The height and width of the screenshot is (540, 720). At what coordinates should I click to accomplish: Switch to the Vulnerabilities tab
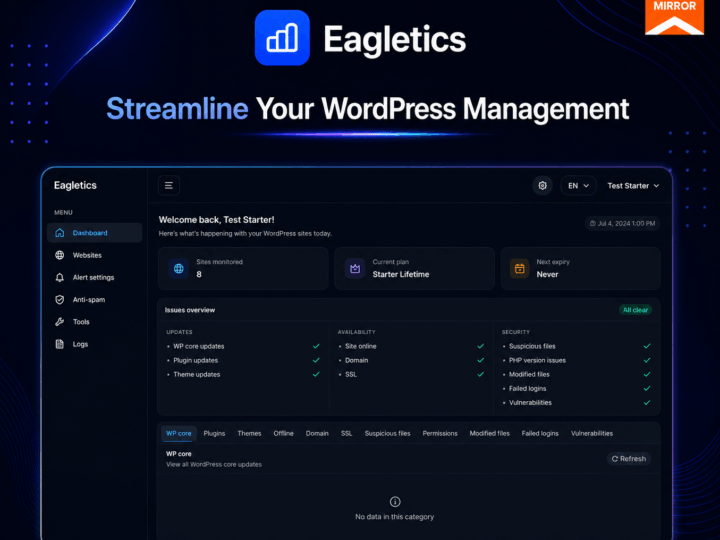(x=592, y=433)
